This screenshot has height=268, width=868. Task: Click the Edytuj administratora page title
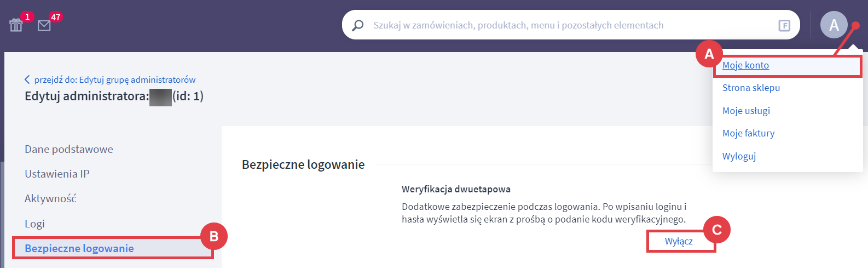coord(114,96)
